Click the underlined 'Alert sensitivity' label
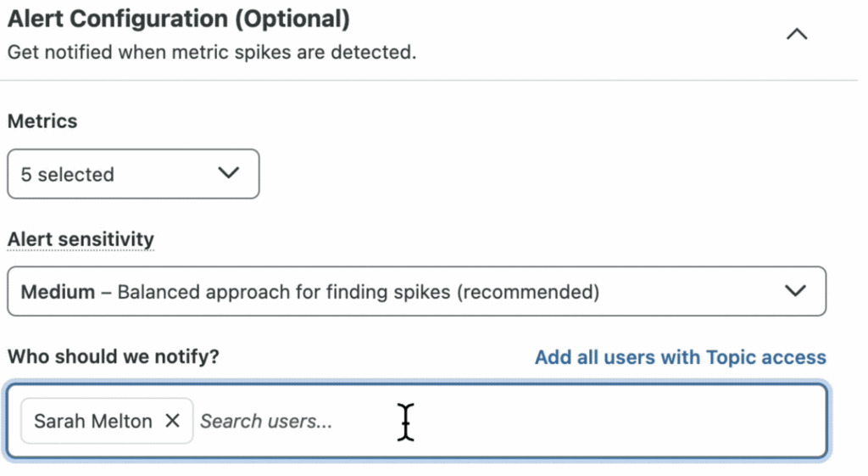 [81, 239]
